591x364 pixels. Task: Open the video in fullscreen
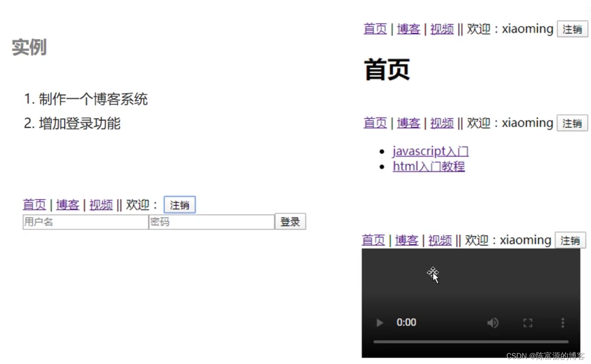point(528,323)
